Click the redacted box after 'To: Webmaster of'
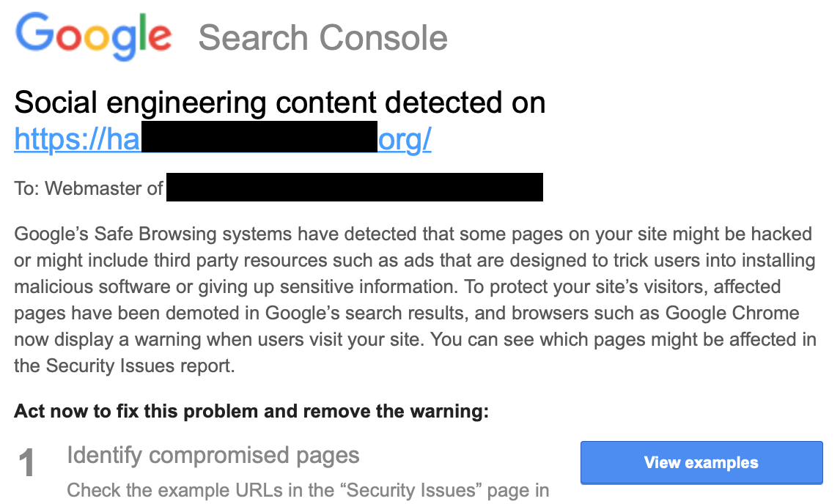Viewport: 840px width, 504px height. tap(355, 187)
